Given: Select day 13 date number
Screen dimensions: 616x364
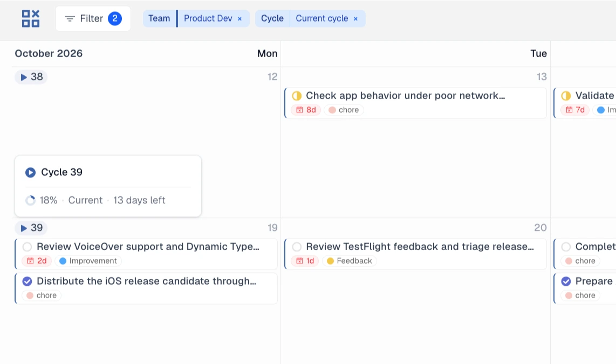Looking at the screenshot, I should point(542,77).
